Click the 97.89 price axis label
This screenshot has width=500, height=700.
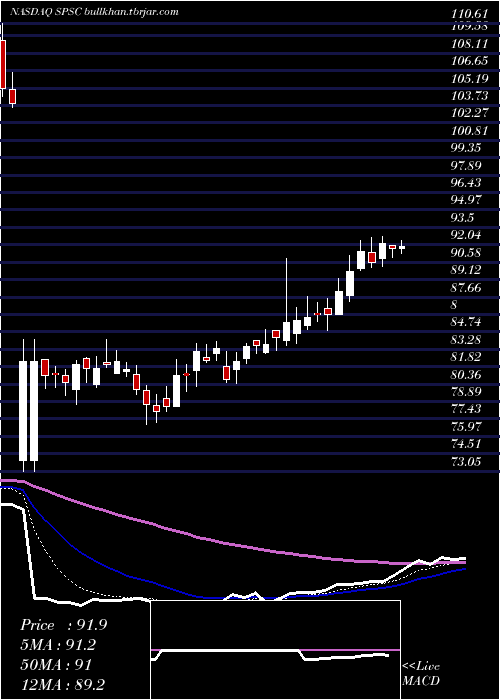[466, 166]
